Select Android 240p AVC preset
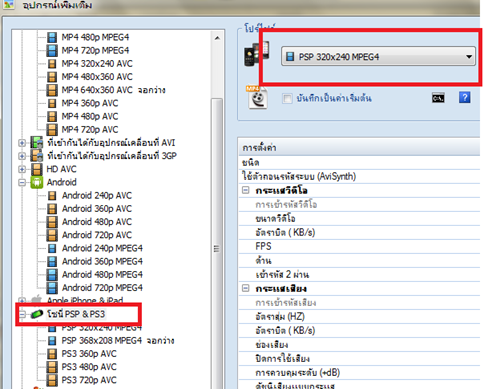This screenshot has height=389, width=484. pyautogui.click(x=97, y=195)
